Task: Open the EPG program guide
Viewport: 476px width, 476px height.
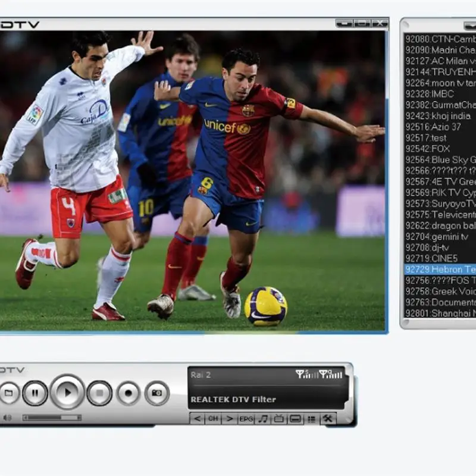Action: [246, 419]
